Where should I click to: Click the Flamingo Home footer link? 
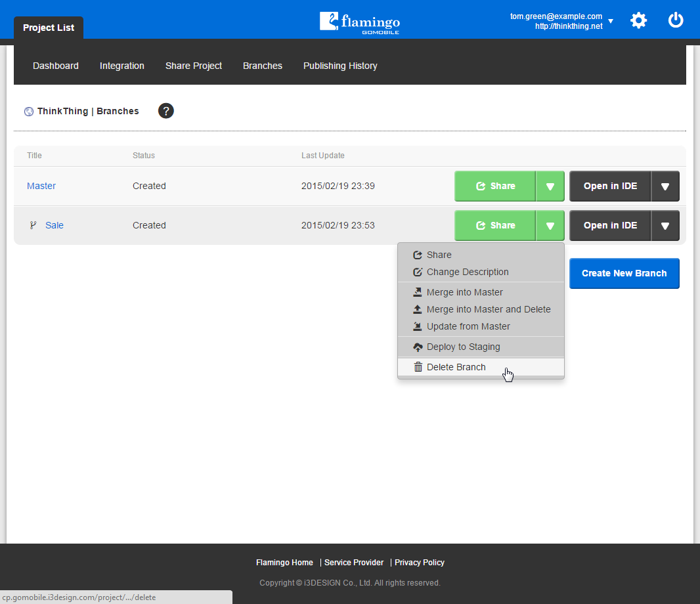(284, 563)
